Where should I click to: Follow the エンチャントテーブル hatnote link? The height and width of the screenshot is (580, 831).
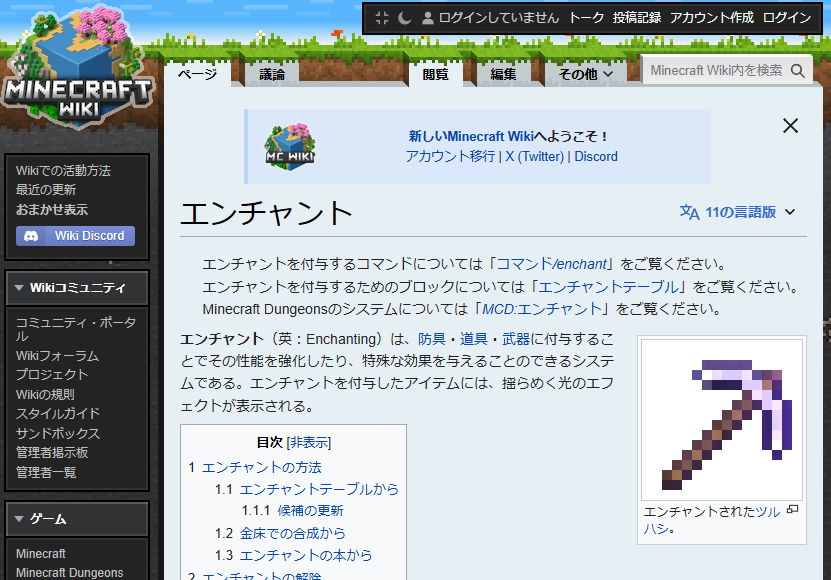608,287
